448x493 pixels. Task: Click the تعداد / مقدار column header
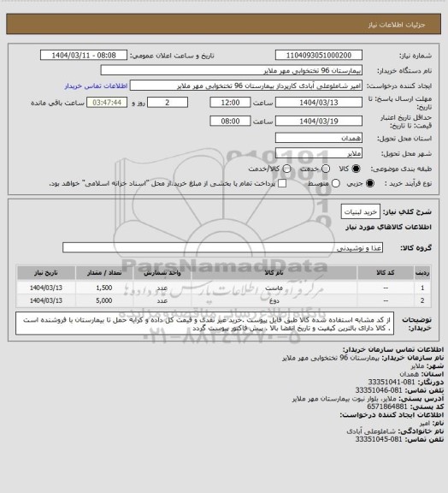click(104, 272)
